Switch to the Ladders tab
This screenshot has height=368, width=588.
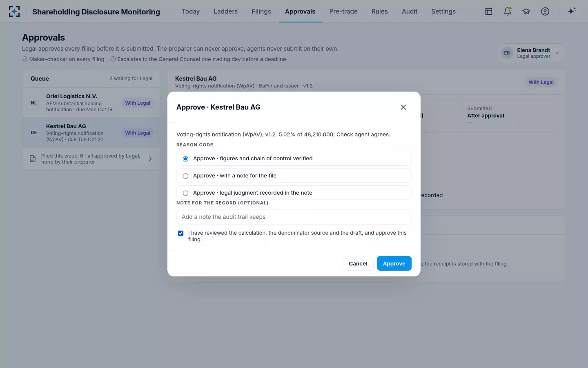click(225, 11)
